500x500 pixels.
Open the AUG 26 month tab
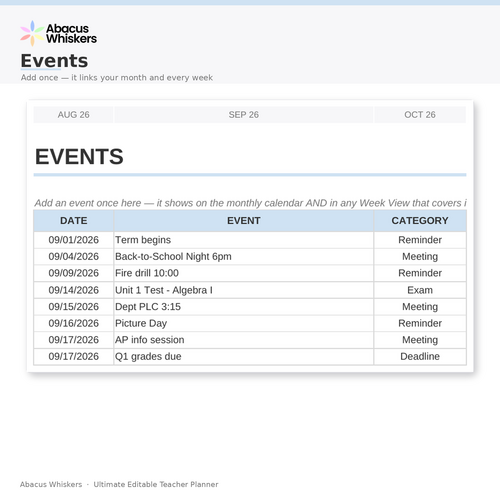pos(73,115)
